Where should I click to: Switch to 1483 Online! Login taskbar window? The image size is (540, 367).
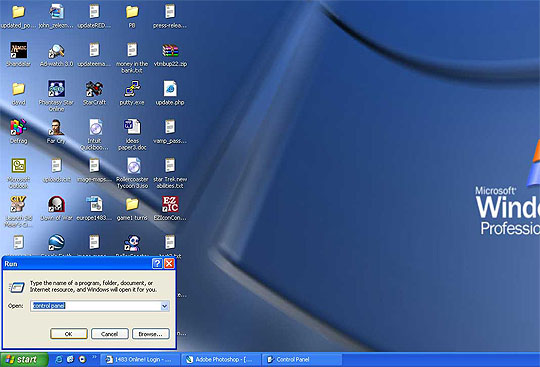coord(141,360)
